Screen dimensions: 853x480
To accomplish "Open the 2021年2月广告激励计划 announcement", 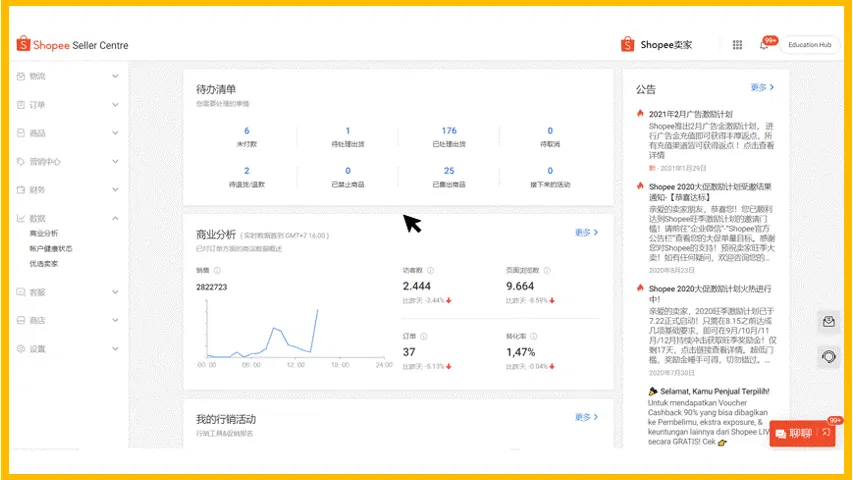I will (x=690, y=114).
